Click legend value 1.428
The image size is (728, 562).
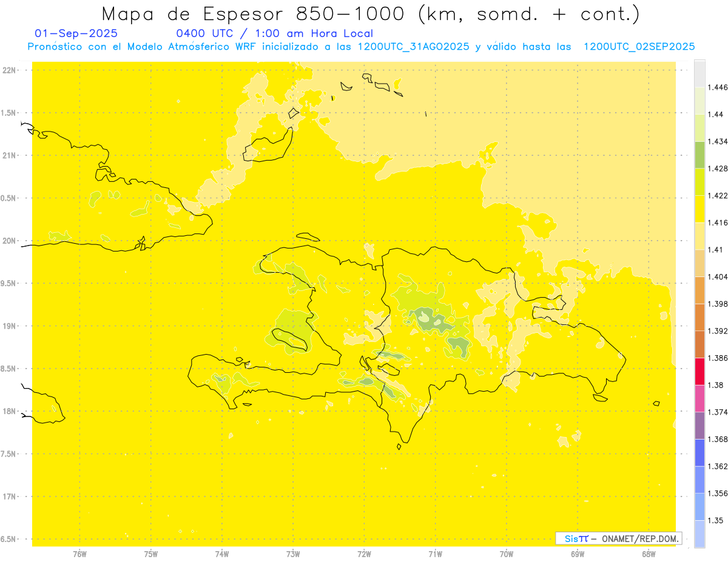click(718, 169)
